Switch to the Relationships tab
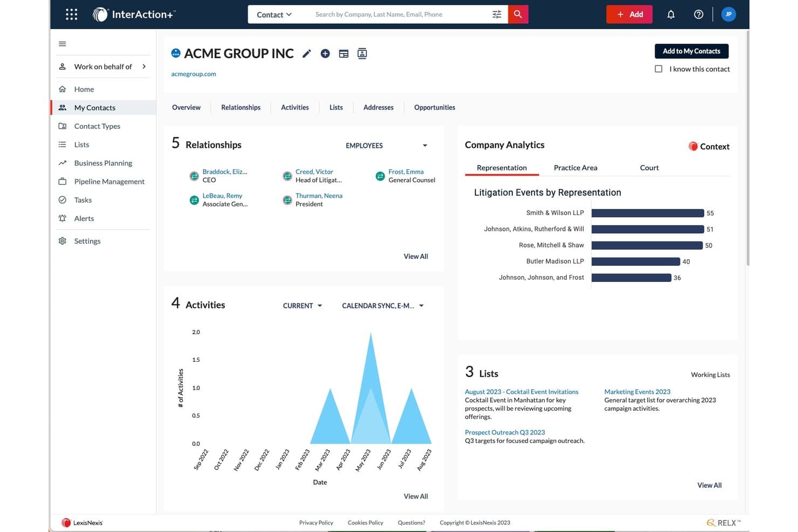 [240, 107]
